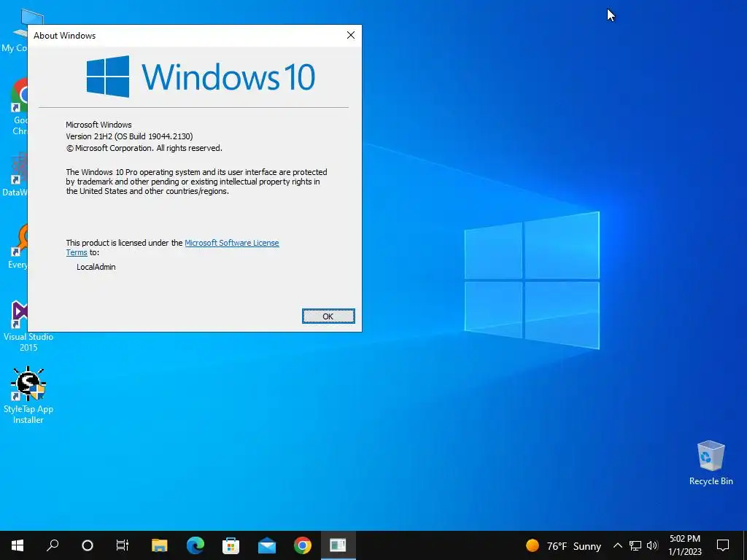Select the Recycle Bin desktop icon

(x=711, y=463)
